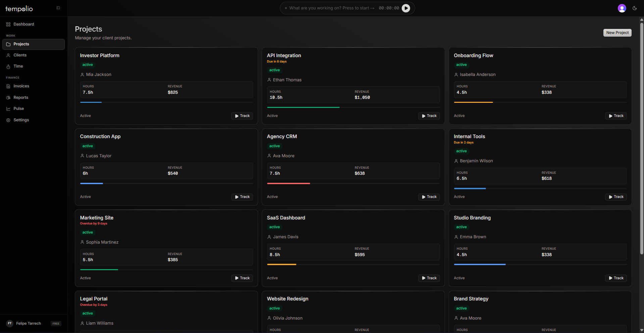The height and width of the screenshot is (333, 644).
Task: Open the Dashboard menu item
Action: point(34,24)
